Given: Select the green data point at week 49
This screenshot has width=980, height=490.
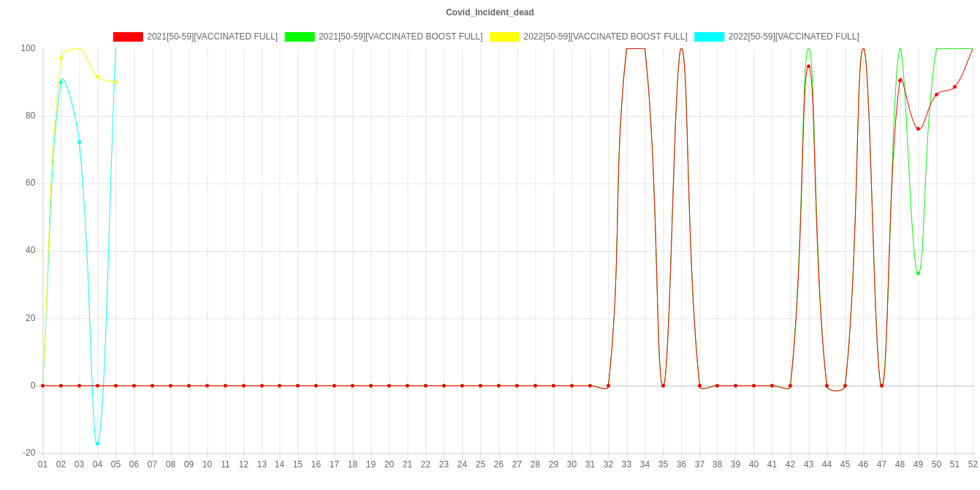Looking at the screenshot, I should pyautogui.click(x=918, y=274).
